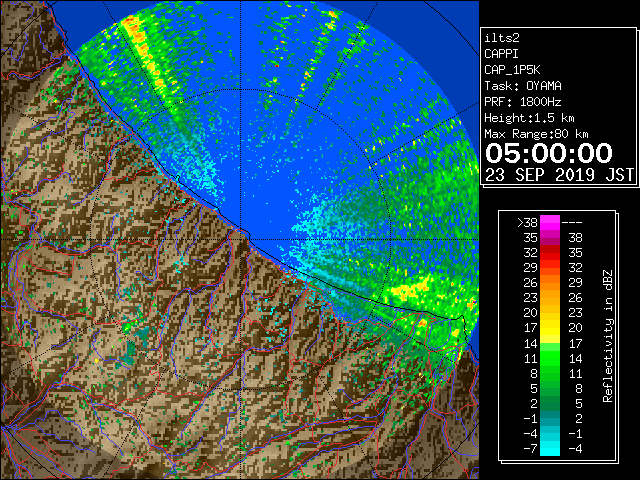Select the '-7' legend value

coord(530,449)
